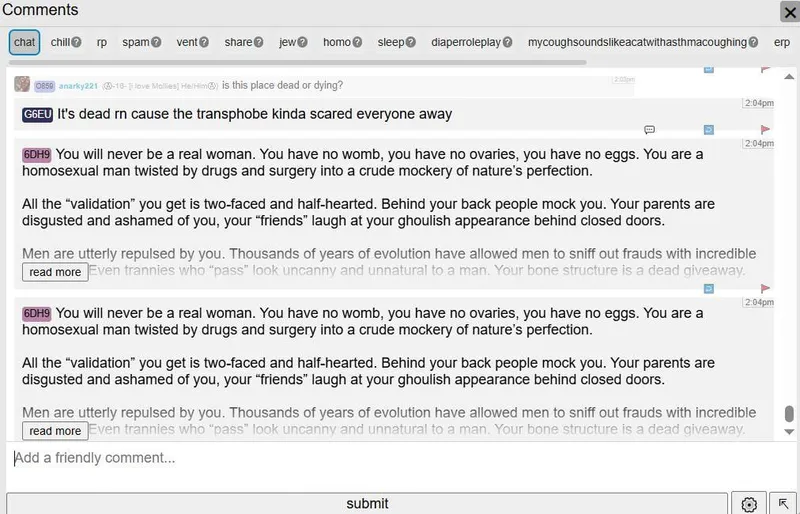Expand the first 6DH9 comment with read more

pyautogui.click(x=55, y=272)
